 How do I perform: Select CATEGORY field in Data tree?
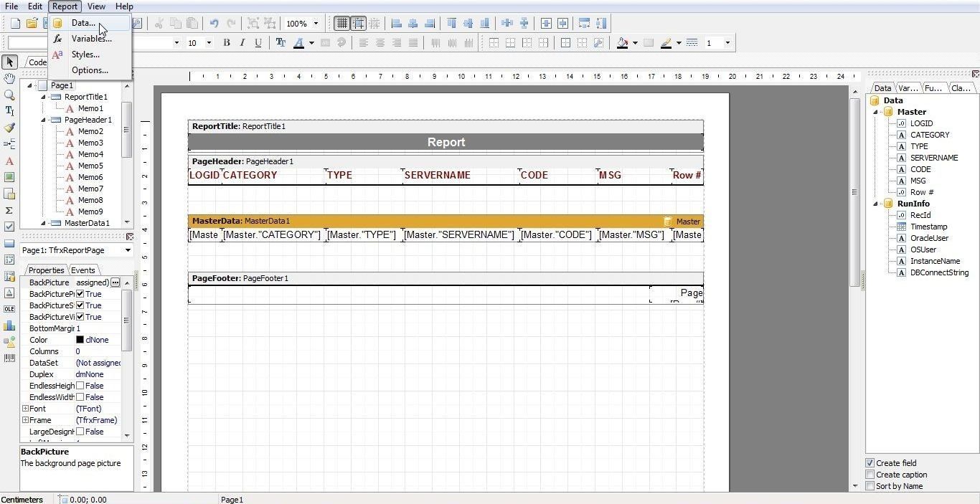coord(930,135)
